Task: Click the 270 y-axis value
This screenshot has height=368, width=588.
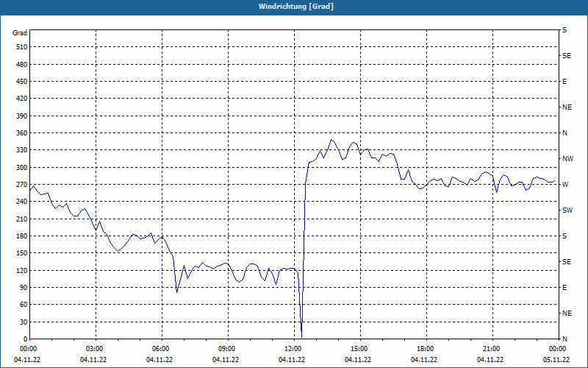Action: point(22,185)
